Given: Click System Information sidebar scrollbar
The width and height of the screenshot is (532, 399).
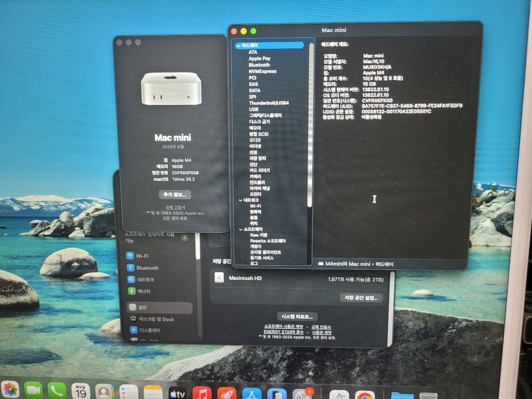Looking at the screenshot, I should [310, 126].
